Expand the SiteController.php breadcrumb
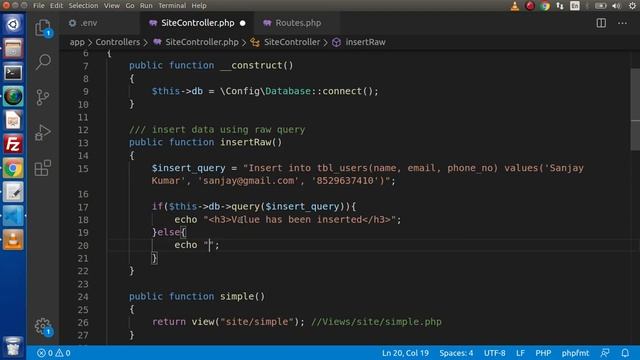 pyautogui.click(x=202, y=42)
